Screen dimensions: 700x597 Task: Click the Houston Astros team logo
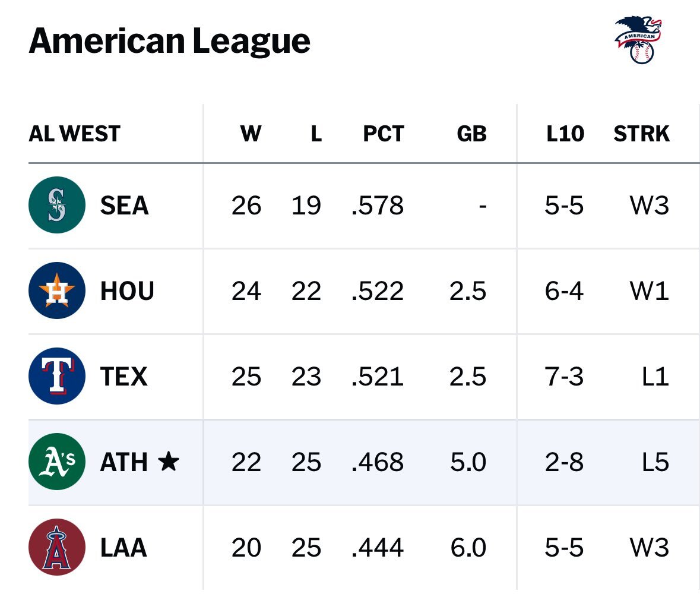(x=57, y=291)
